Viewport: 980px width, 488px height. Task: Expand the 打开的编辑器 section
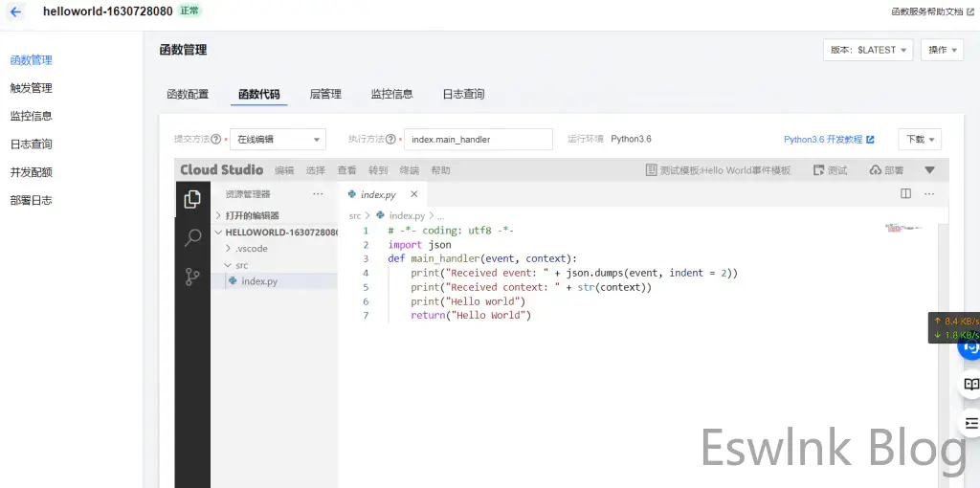(x=252, y=215)
